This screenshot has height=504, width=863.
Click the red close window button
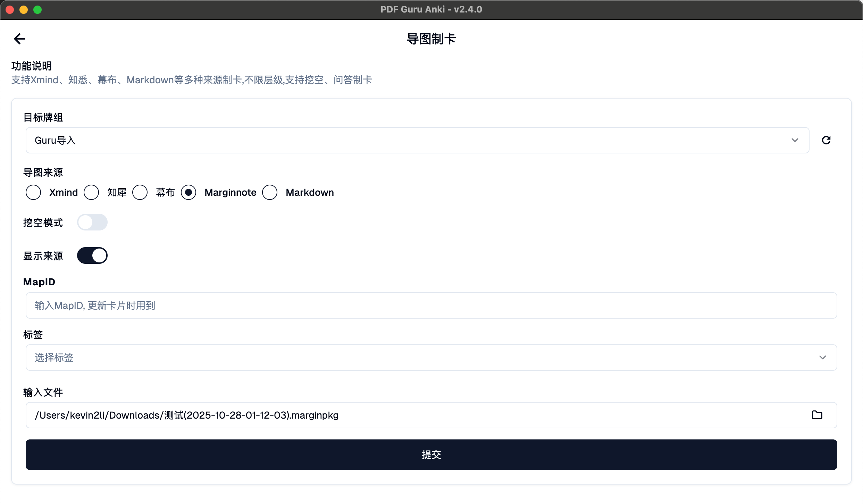10,9
